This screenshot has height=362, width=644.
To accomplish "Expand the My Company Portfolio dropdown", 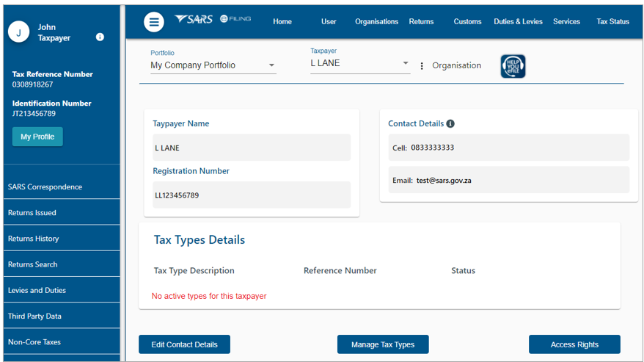I will coord(213,65).
